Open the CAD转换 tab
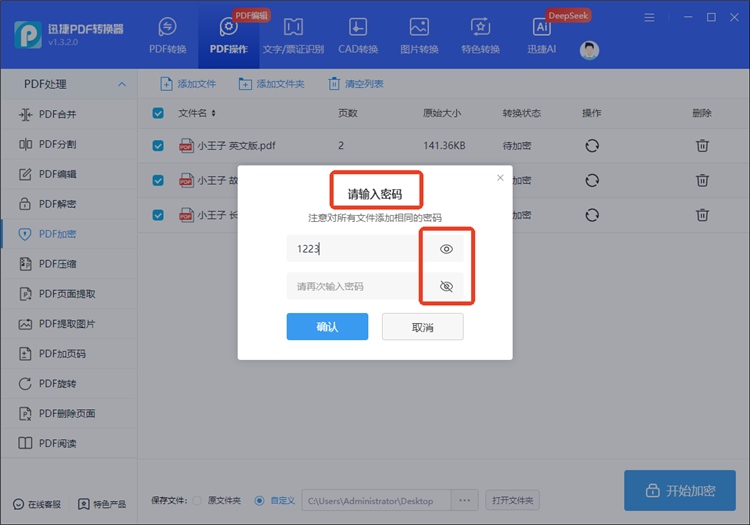Viewport: 750px width, 525px height. point(358,36)
